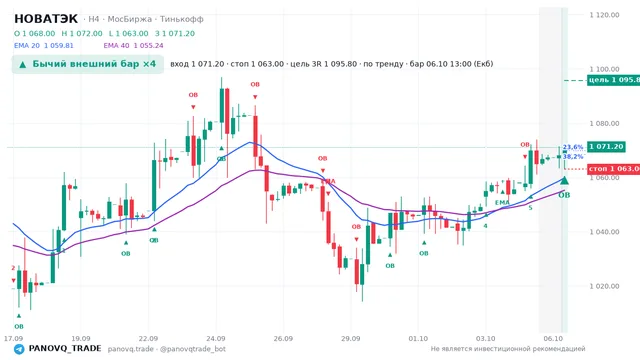This screenshot has height=360, width=640.
Task: Click the large green OB triangle near 06.10
Action: point(564,180)
